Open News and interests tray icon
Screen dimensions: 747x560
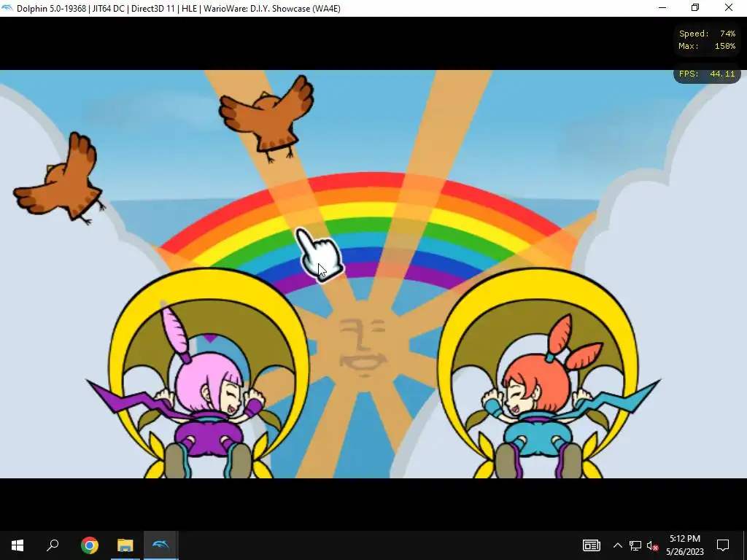pos(591,545)
